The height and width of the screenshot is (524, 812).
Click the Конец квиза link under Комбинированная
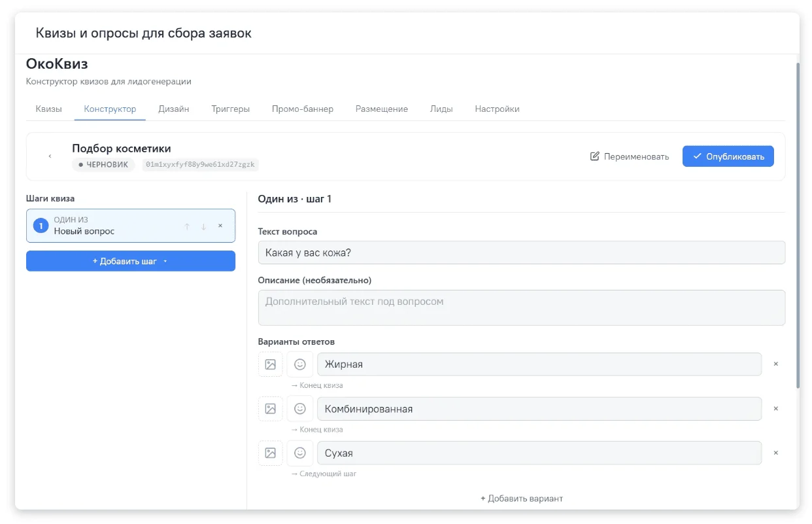(317, 430)
